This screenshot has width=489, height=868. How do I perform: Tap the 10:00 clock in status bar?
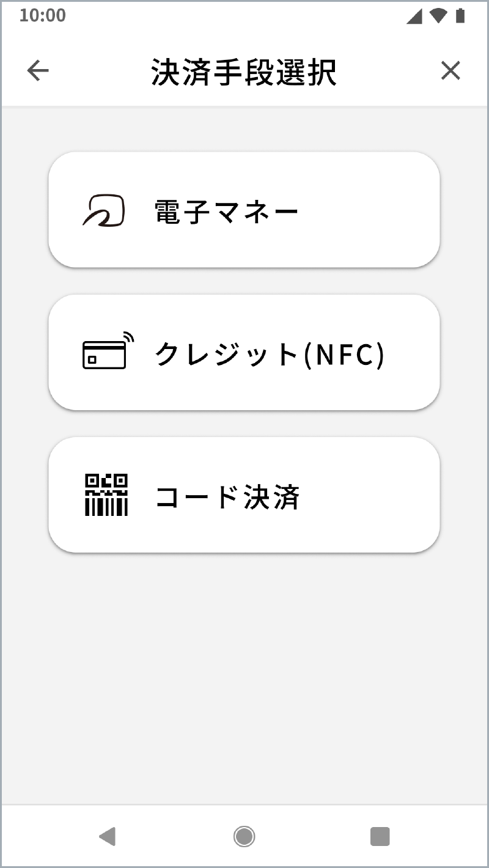(x=42, y=16)
